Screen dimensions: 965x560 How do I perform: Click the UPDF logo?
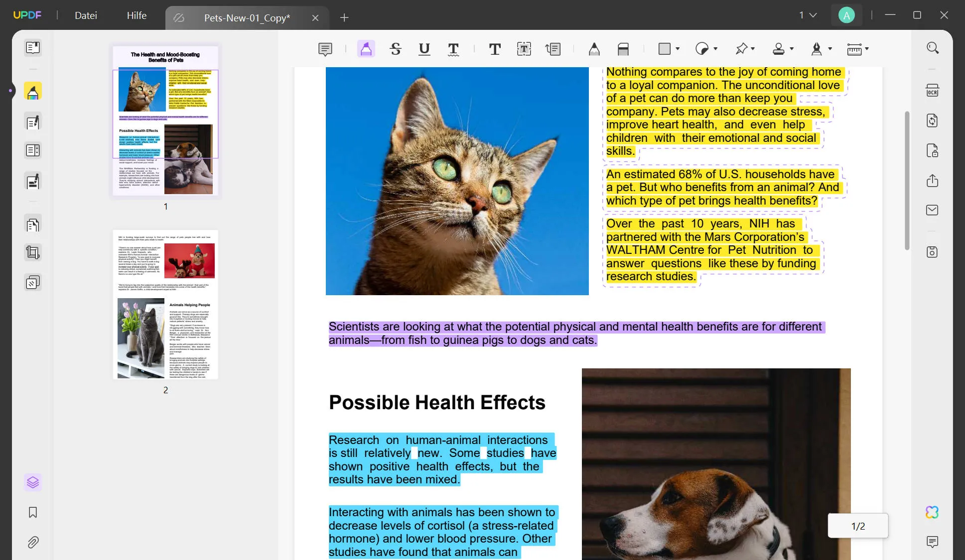[27, 15]
